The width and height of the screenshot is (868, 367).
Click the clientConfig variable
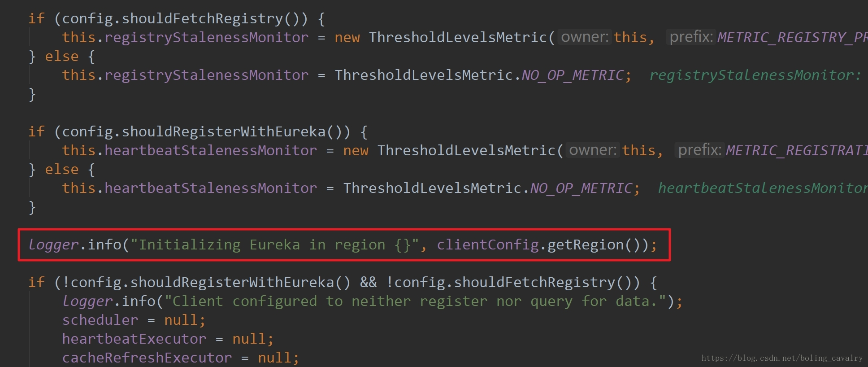(488, 245)
